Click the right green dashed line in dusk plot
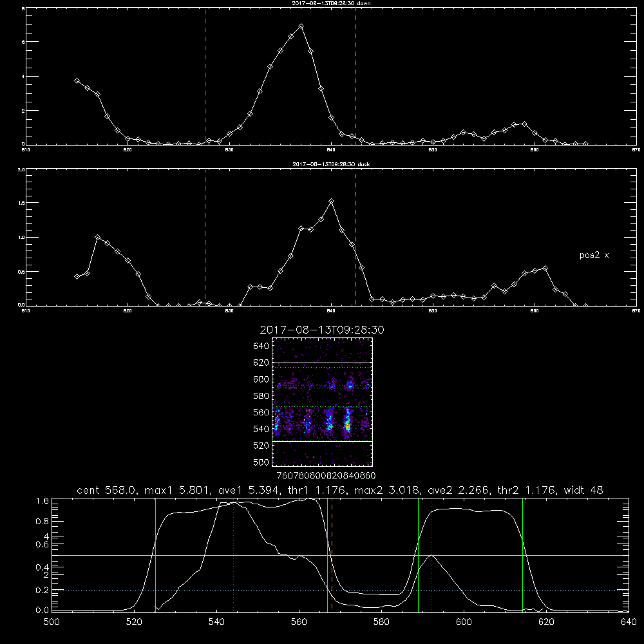This screenshot has width=644, height=644. pos(355,237)
